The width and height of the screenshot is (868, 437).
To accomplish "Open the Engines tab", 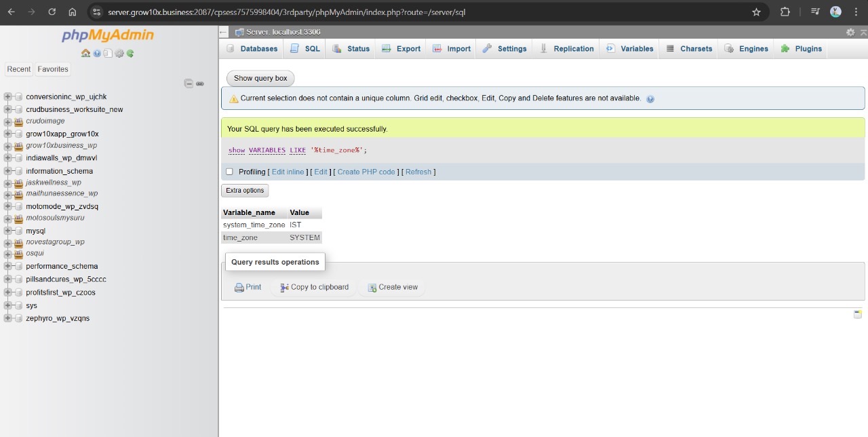I will [747, 49].
